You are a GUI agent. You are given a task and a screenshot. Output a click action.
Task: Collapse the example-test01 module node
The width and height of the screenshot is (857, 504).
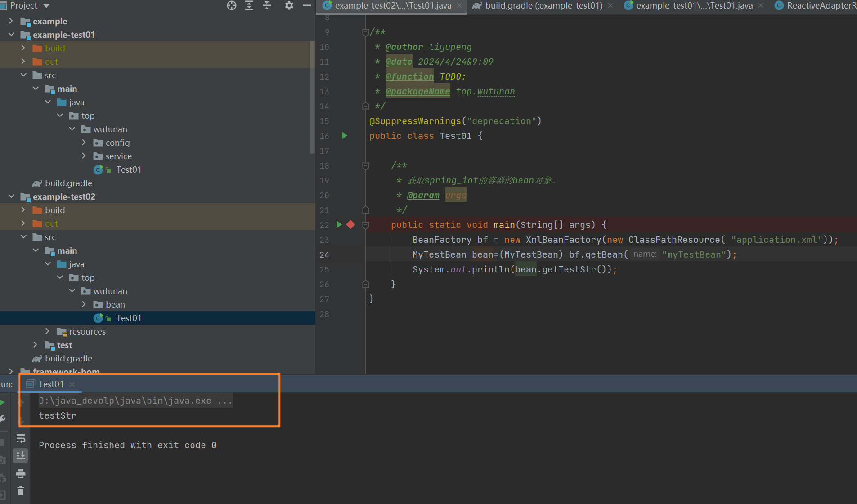click(11, 35)
